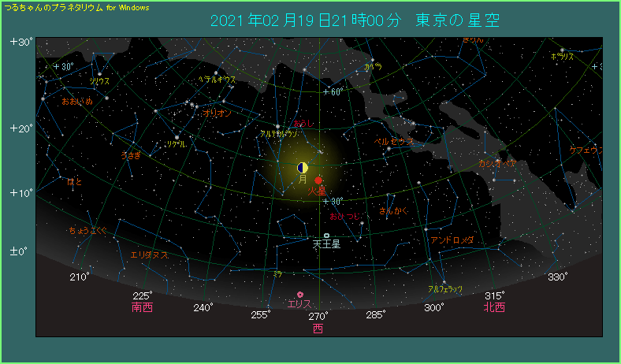Click the Eridanus label (エリダヌス)
This screenshot has width=621, height=364.
click(149, 255)
